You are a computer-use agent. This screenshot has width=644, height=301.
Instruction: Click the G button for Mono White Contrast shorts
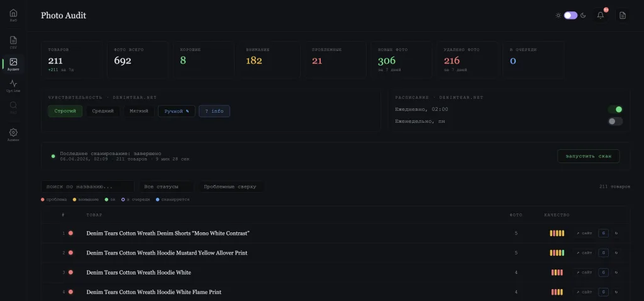tap(603, 233)
